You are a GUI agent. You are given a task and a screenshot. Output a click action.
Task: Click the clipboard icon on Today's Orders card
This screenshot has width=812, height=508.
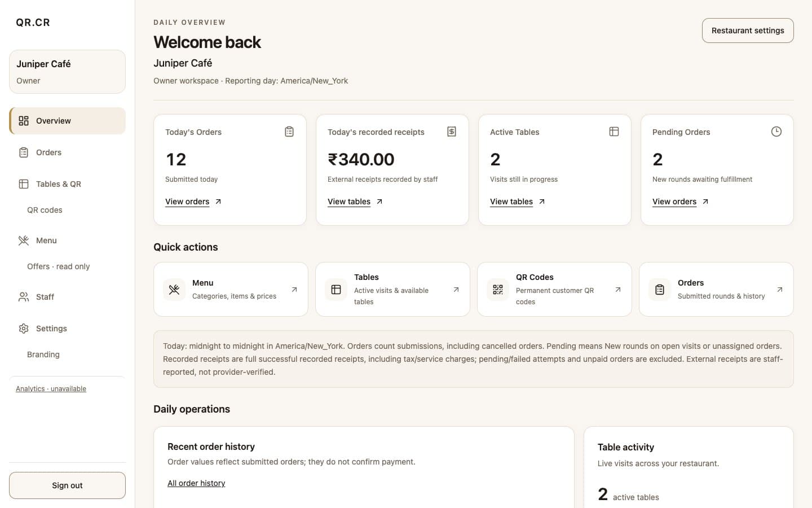click(x=289, y=132)
